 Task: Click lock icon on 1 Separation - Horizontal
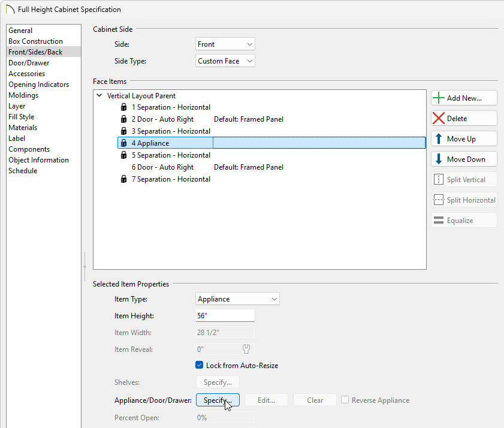[124, 107]
